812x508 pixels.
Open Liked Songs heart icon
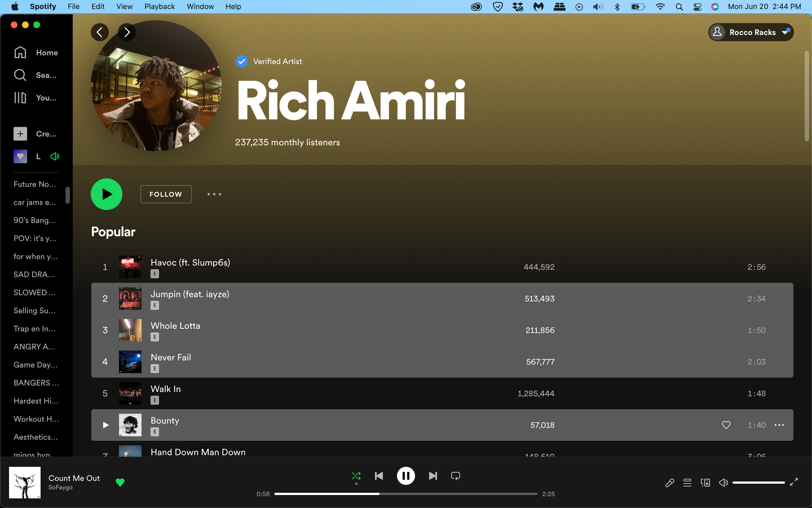(20, 156)
